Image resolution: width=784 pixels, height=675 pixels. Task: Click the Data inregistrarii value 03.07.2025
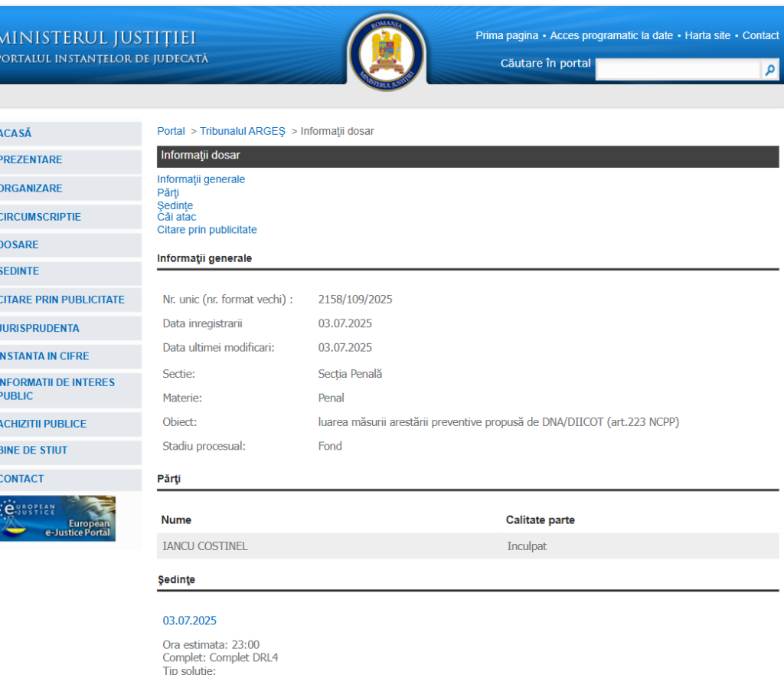coord(345,324)
